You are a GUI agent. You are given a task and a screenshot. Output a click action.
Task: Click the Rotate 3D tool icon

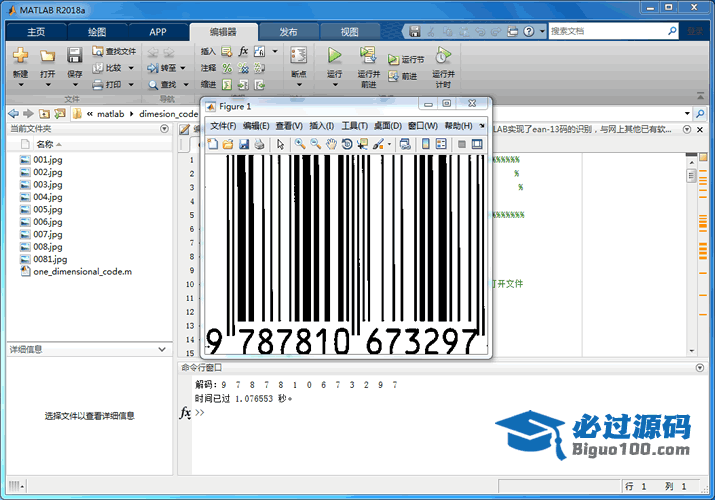346,144
